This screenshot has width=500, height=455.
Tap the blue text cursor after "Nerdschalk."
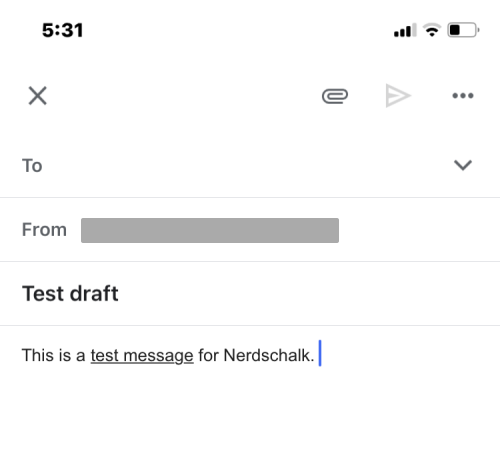pos(320,353)
